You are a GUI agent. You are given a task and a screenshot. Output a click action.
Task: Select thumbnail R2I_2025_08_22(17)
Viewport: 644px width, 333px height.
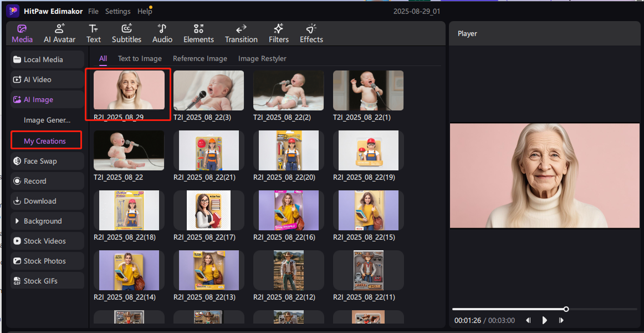click(208, 210)
